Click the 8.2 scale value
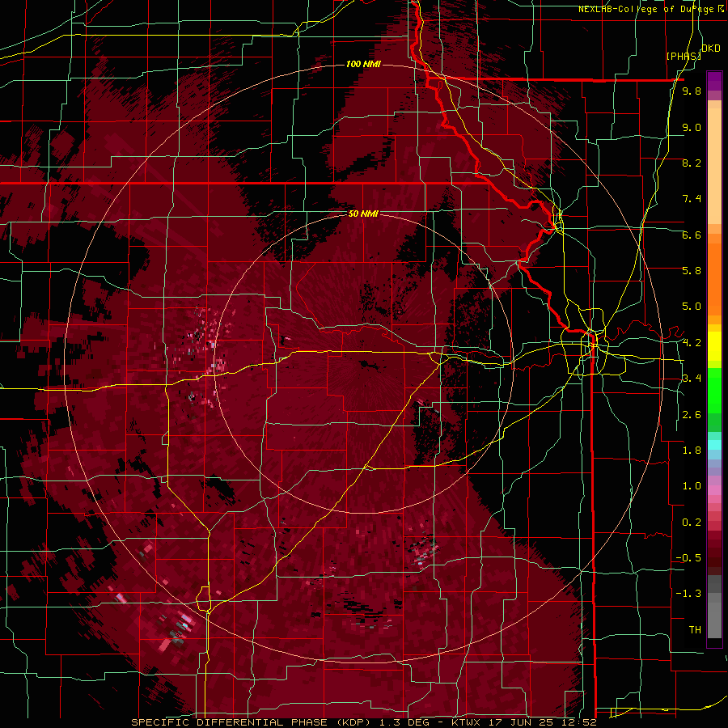Image resolution: width=728 pixels, height=728 pixels. click(692, 163)
